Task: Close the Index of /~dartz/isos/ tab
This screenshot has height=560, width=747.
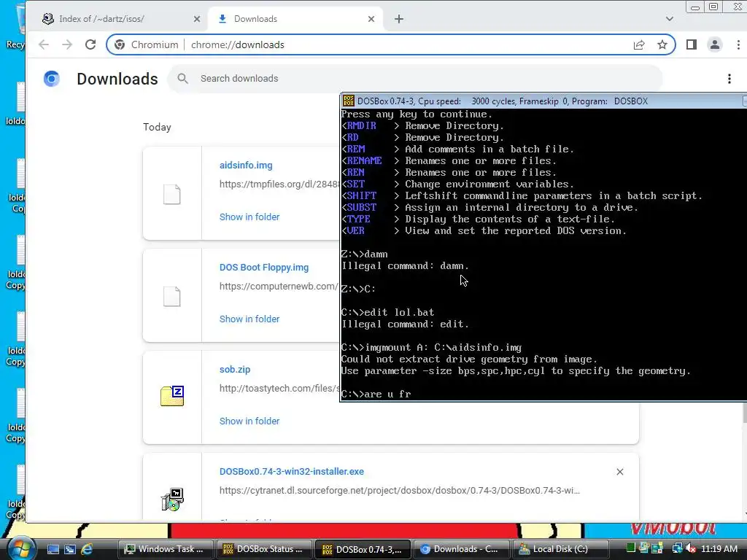Action: click(x=197, y=19)
